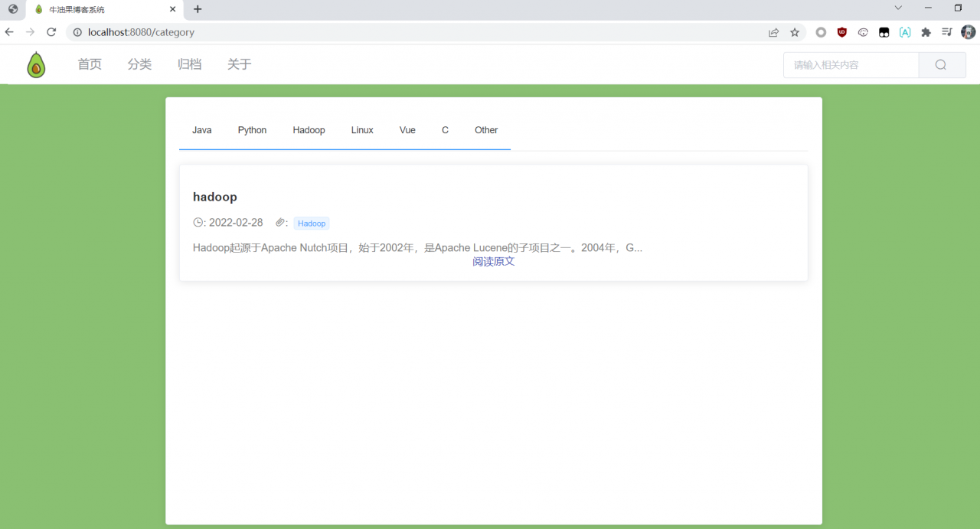Click the avocado logo icon
The image size is (980, 529).
click(x=36, y=65)
